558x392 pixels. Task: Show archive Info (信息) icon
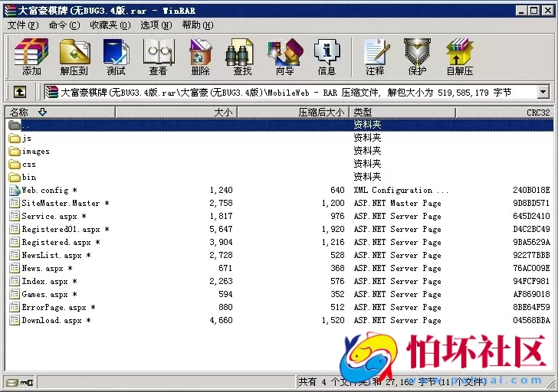point(327,57)
